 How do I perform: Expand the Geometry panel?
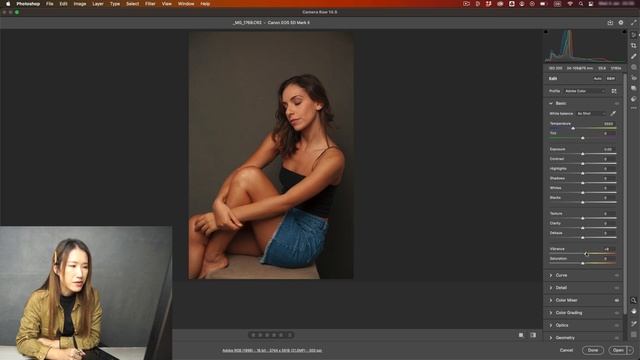(551, 338)
